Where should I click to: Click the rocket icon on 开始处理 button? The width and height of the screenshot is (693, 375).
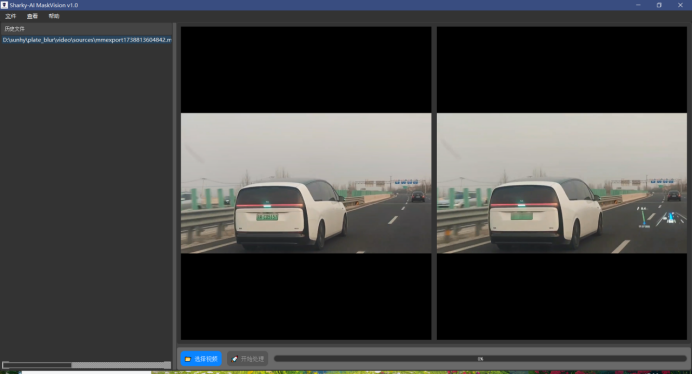235,359
